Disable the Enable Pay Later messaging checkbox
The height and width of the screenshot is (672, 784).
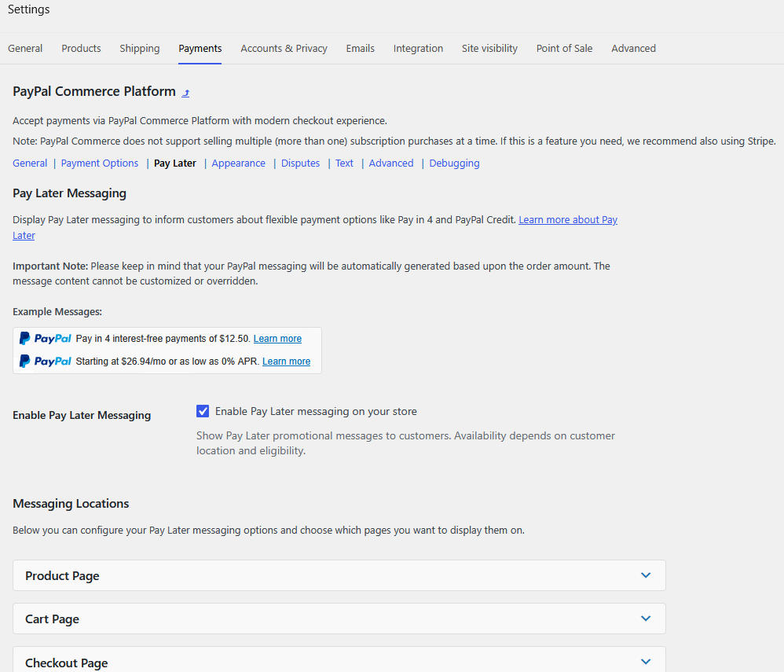click(203, 411)
